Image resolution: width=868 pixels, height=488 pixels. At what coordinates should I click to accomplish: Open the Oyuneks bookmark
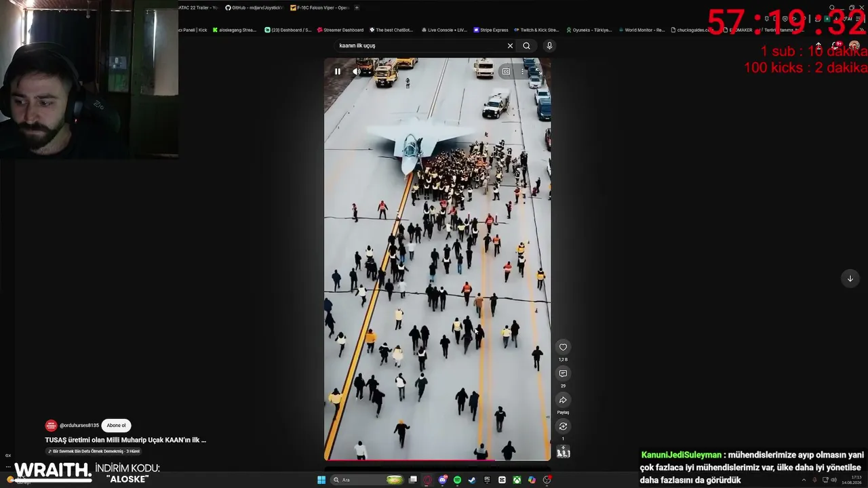click(x=589, y=30)
